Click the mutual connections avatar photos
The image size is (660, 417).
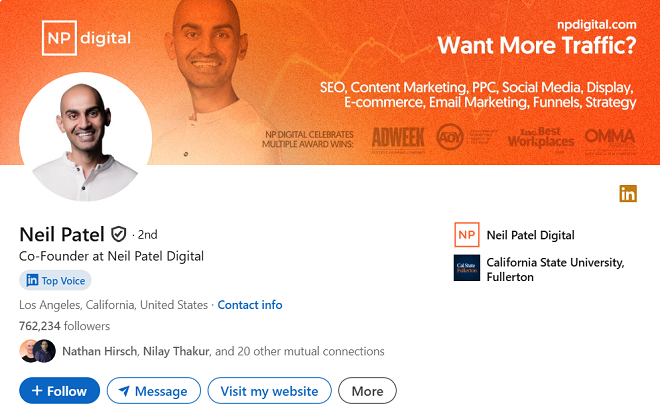pyautogui.click(x=37, y=351)
